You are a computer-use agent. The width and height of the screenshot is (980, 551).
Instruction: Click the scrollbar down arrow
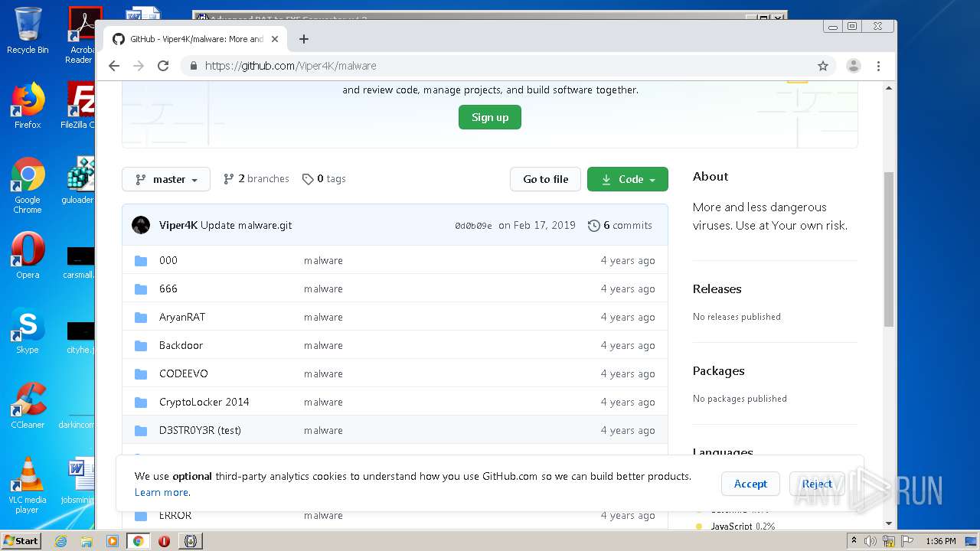[x=889, y=523]
